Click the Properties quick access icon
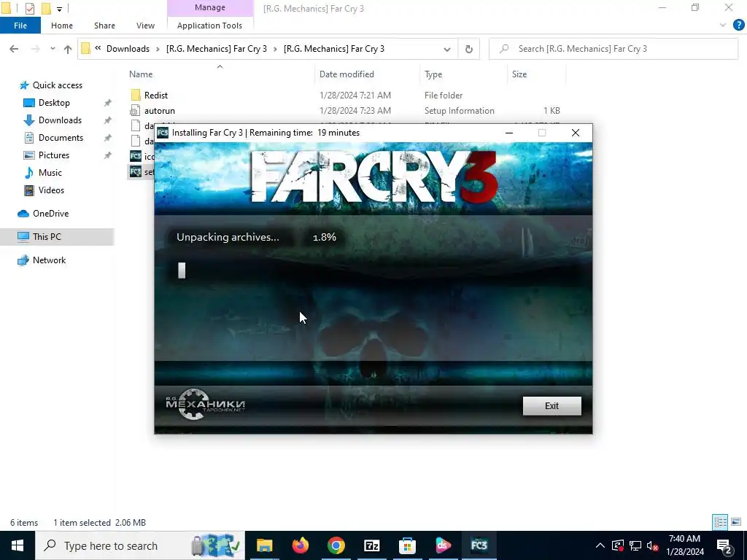 point(30,8)
